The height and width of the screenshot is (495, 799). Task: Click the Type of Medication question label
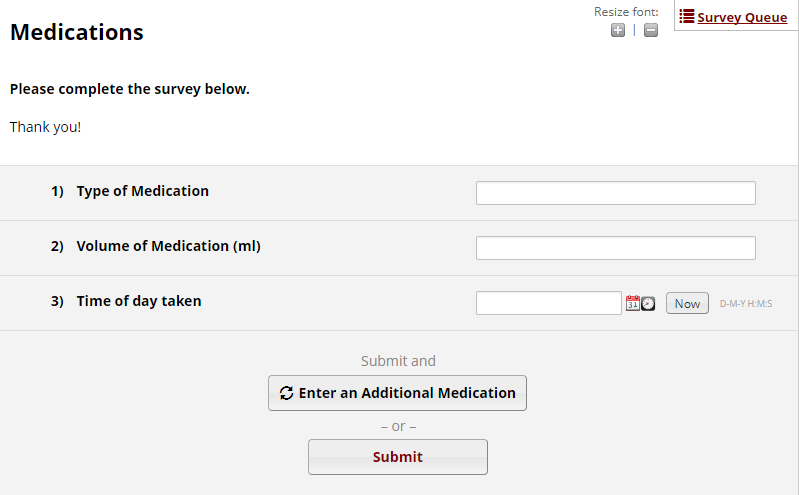[x=143, y=191]
